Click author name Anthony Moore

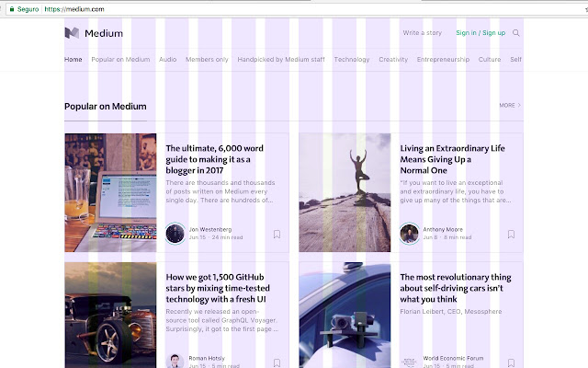pos(443,229)
